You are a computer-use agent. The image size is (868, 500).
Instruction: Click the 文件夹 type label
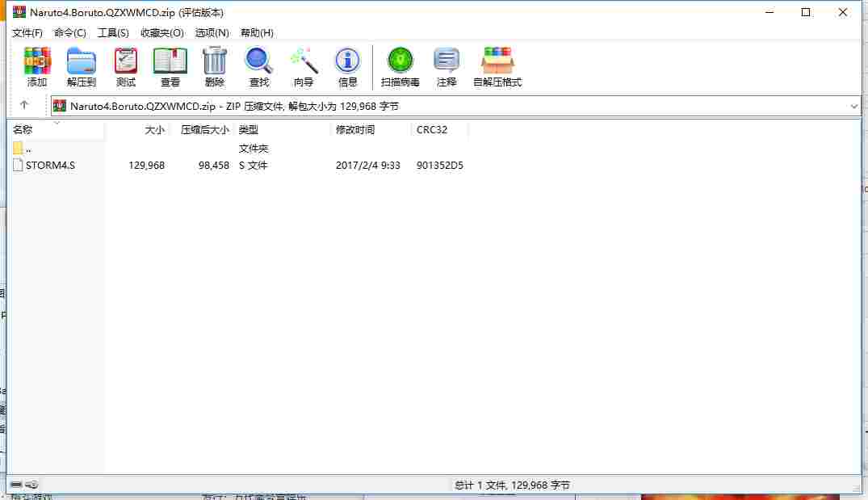(x=253, y=148)
